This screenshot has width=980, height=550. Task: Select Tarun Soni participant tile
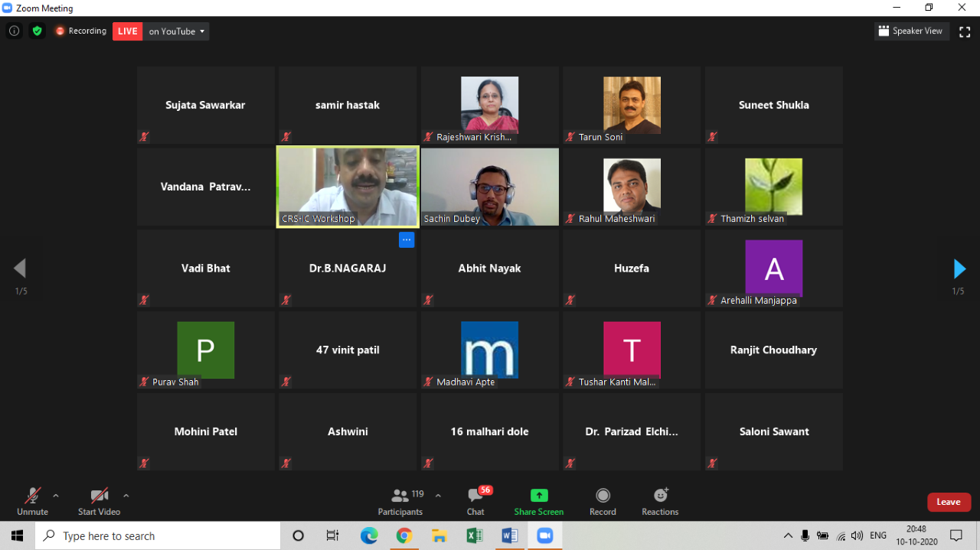(x=632, y=105)
